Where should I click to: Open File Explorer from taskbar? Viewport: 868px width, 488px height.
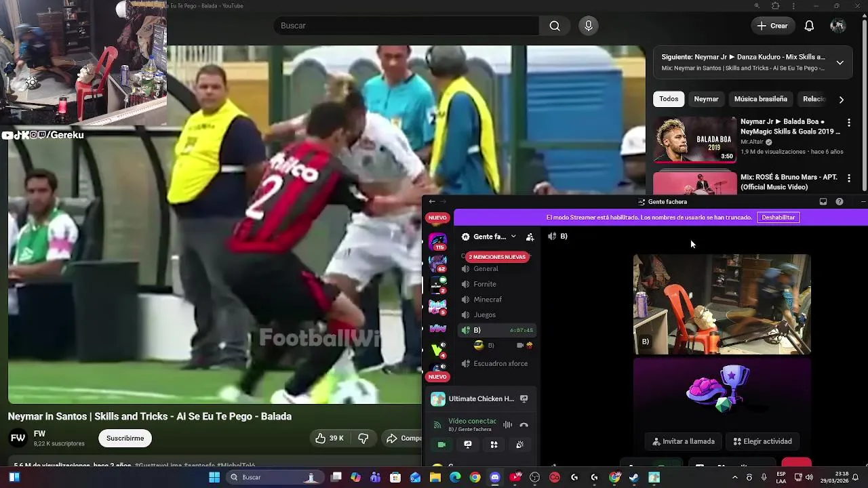[435, 477]
